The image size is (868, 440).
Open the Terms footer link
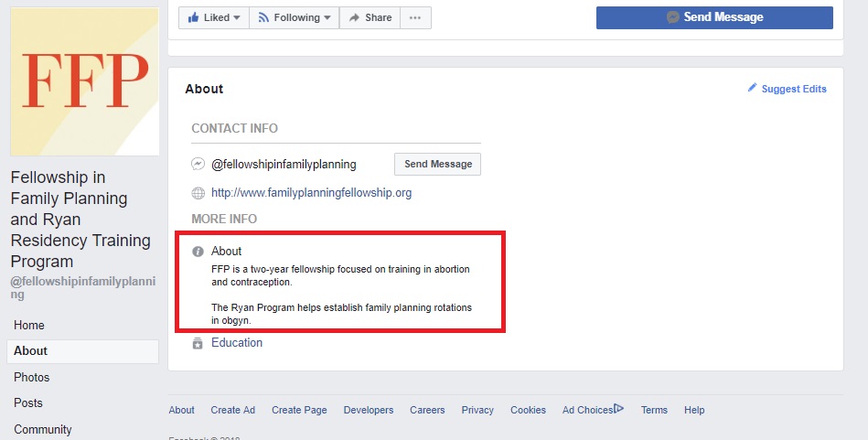coord(654,410)
